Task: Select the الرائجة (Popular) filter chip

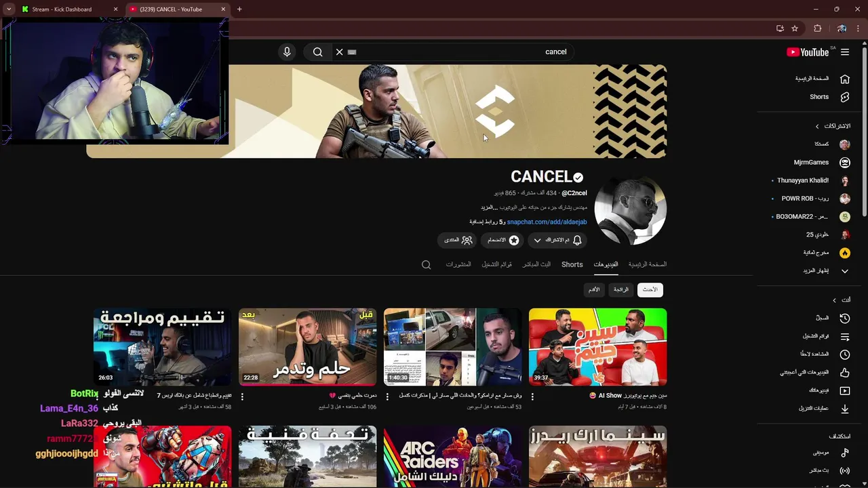Action: pos(621,290)
